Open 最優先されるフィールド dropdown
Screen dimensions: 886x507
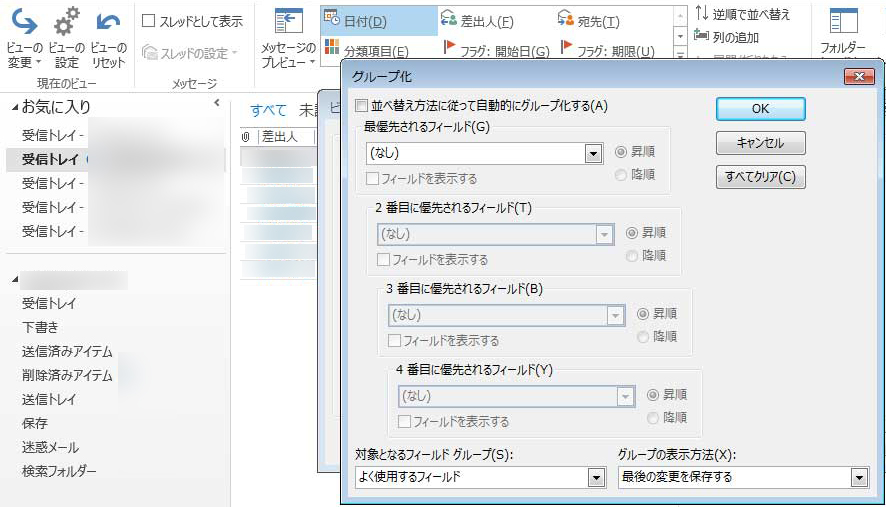593,154
